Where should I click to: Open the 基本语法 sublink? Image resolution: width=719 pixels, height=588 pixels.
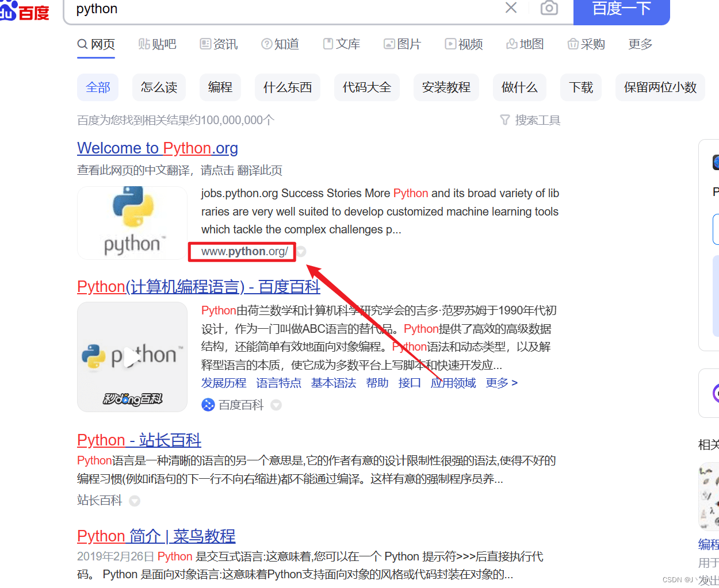click(x=334, y=383)
